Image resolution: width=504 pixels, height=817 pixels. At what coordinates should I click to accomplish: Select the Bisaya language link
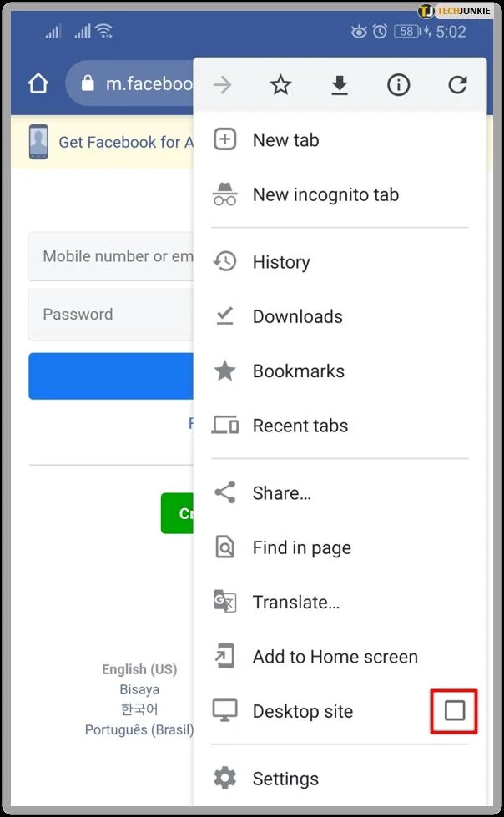point(139,689)
